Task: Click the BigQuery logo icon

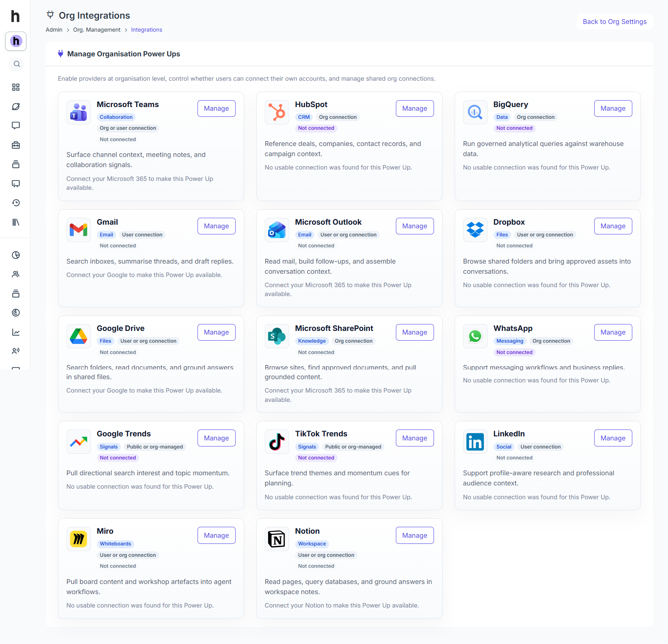Action: point(475,112)
